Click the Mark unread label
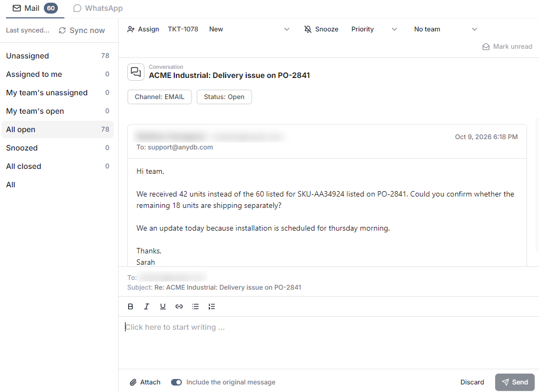 [x=512, y=47]
